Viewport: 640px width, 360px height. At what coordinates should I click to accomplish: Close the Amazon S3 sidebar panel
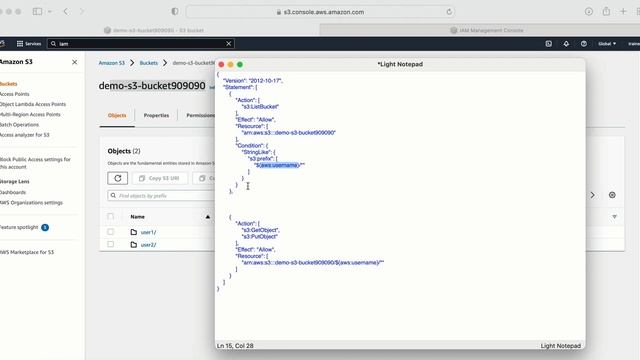point(74,62)
